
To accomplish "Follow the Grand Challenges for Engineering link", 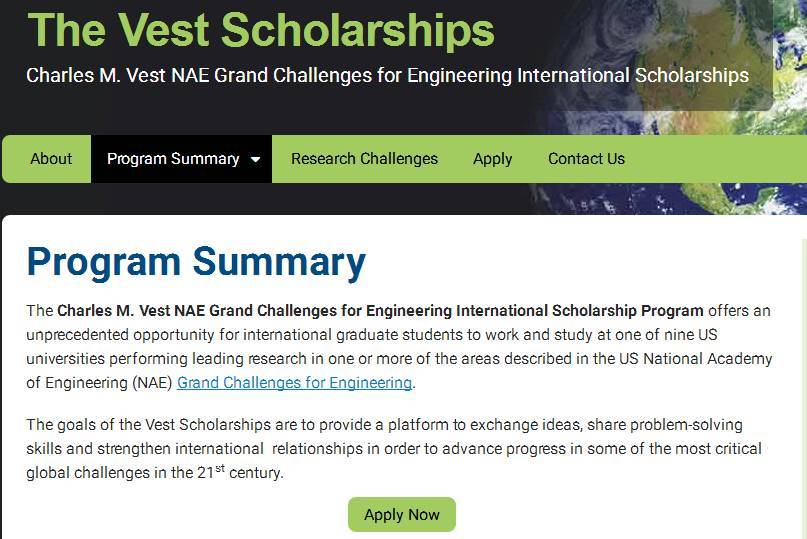I will (x=294, y=383).
